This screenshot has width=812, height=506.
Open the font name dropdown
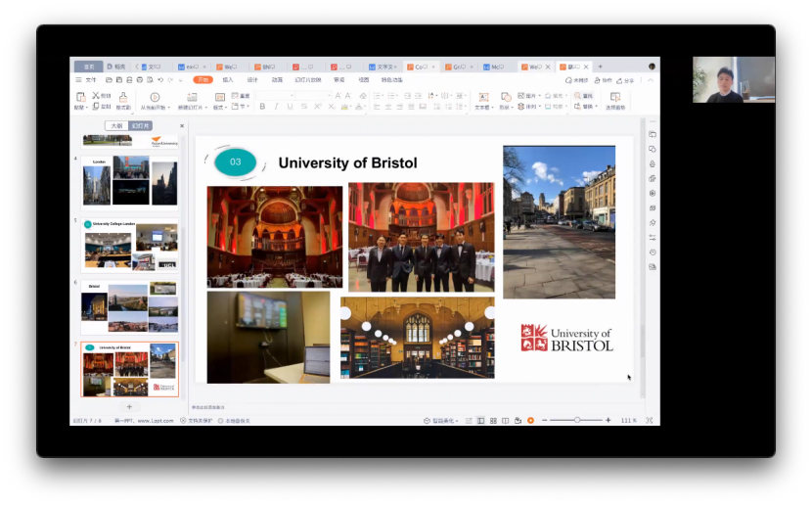292,95
